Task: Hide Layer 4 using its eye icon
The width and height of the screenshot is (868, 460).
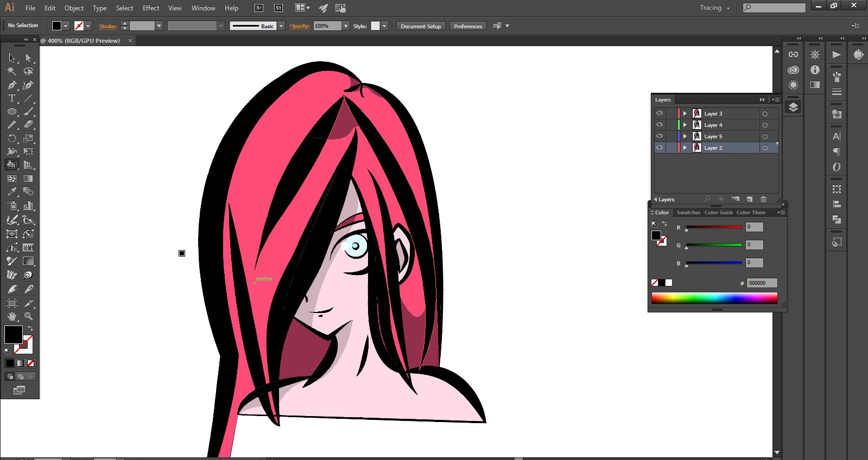Action: (660, 125)
